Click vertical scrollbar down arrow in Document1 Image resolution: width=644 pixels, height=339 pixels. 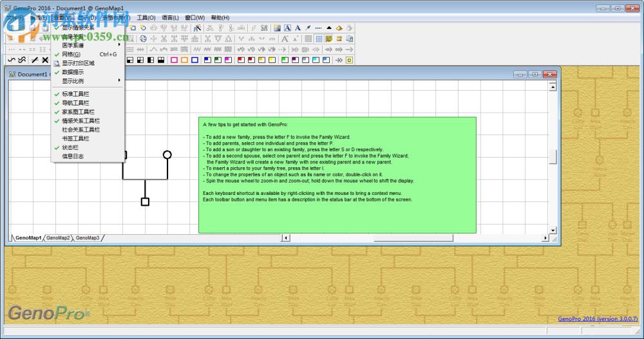[553, 231]
